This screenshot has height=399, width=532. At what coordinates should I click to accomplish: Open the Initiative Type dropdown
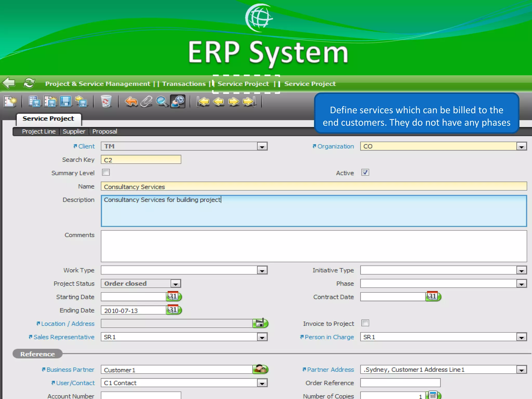(521, 270)
